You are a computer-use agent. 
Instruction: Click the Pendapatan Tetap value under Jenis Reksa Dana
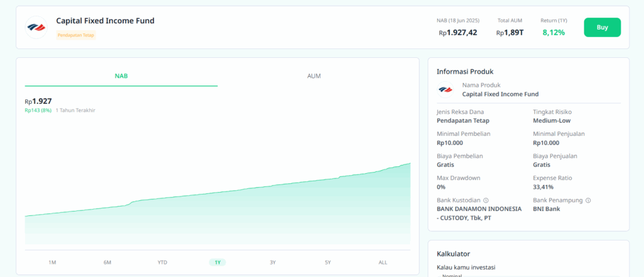pos(464,121)
